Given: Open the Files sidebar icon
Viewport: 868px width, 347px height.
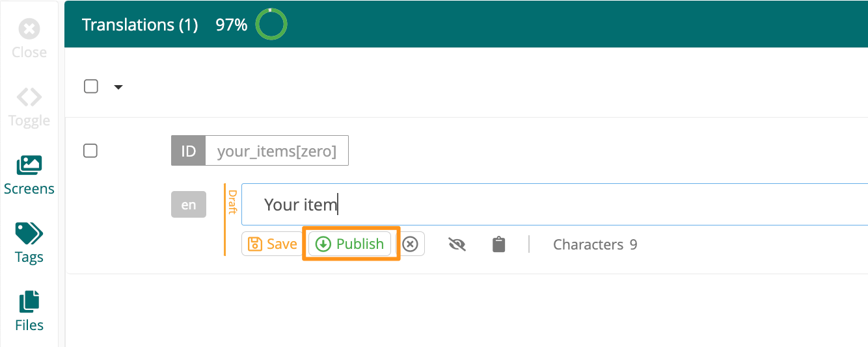Looking at the screenshot, I should point(29,302).
